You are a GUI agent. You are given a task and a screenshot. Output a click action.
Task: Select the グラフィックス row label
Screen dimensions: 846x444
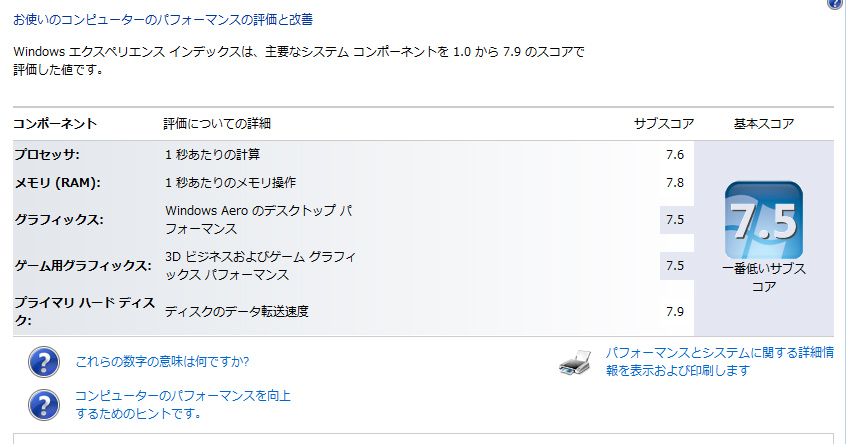(59, 220)
